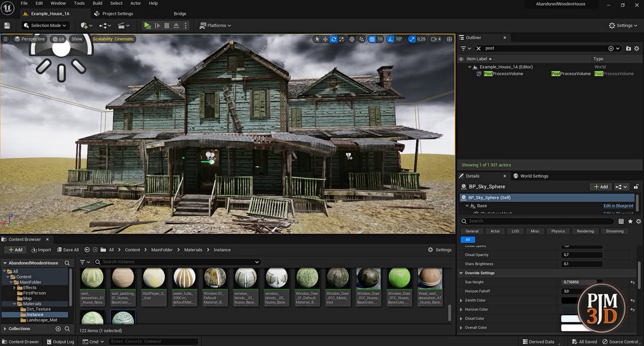Open the Selection Mode dropdown
Image resolution: width=644 pixels, height=346 pixels.
tap(45, 25)
